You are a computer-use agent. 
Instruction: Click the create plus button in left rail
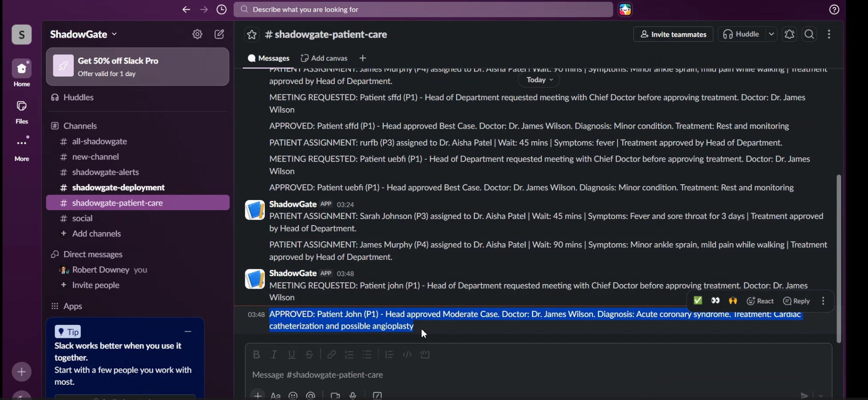coord(22,372)
